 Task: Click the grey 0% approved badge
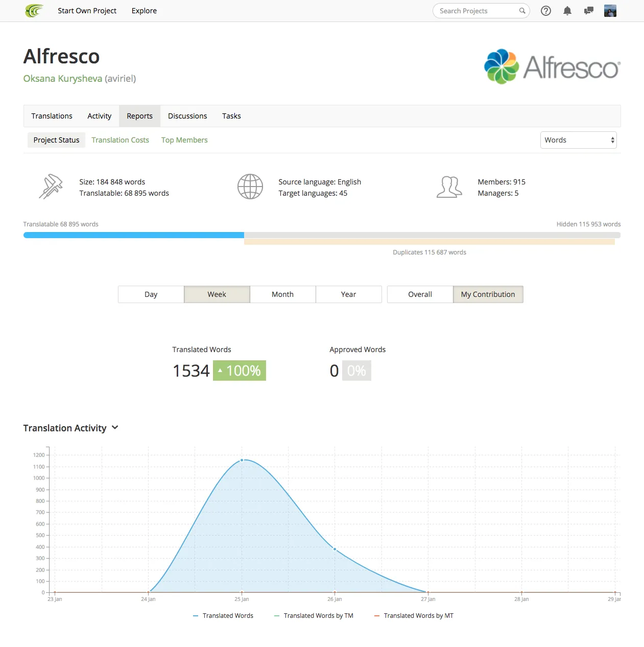tap(356, 371)
